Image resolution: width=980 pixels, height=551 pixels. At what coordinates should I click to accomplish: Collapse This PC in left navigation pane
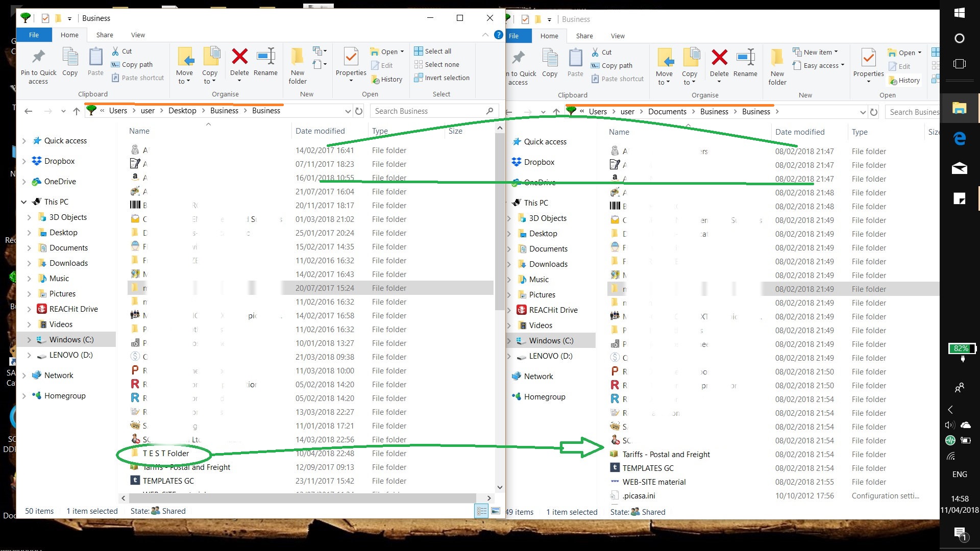tap(24, 202)
